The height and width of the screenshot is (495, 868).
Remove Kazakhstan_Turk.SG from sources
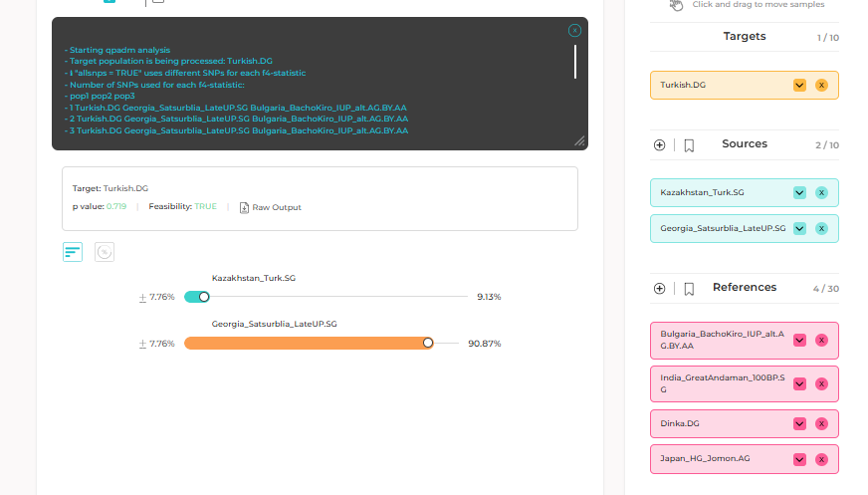pos(821,193)
